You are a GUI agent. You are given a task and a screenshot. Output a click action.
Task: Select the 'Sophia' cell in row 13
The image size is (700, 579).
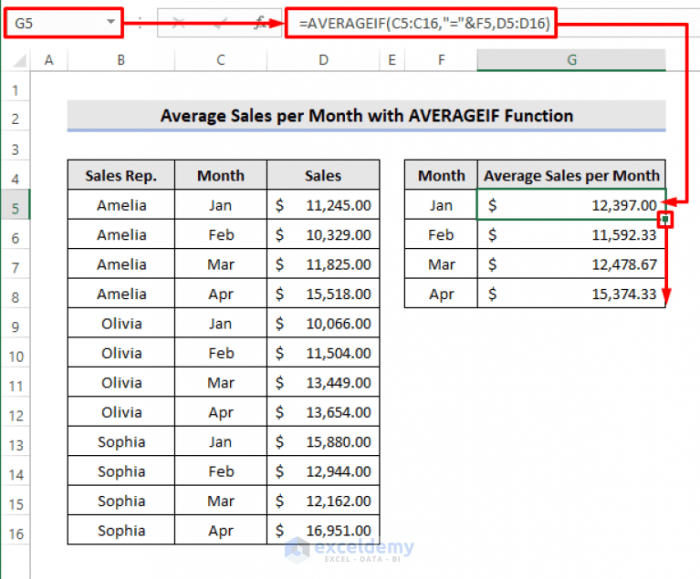coord(121,442)
